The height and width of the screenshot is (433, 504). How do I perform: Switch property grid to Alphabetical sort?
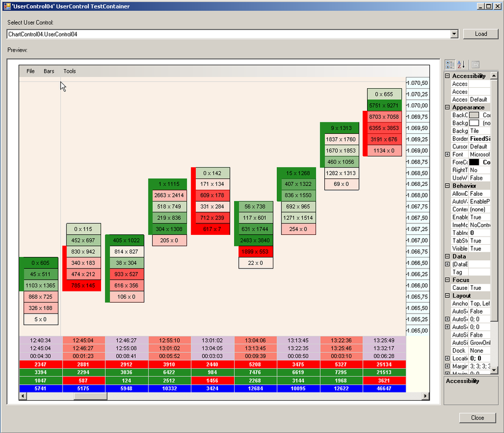[461, 65]
